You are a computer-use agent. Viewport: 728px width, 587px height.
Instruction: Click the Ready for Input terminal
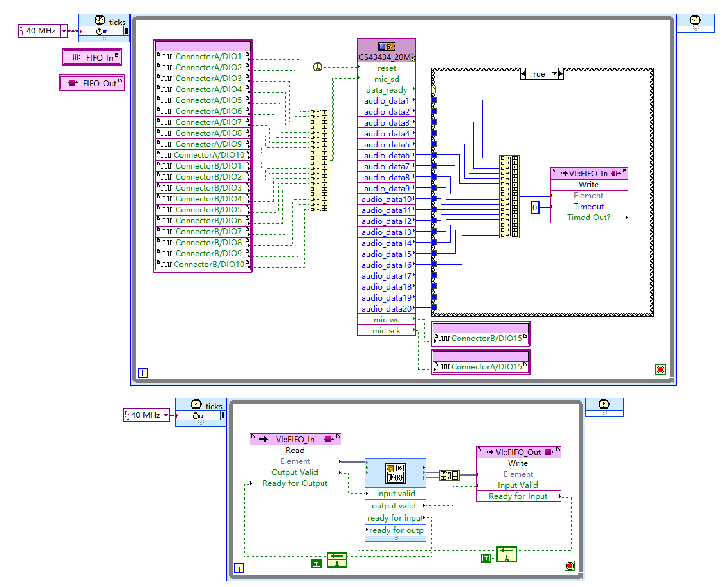click(x=518, y=496)
